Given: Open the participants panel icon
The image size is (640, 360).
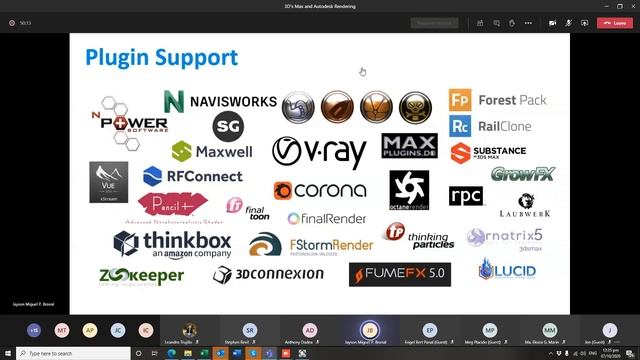Looking at the screenshot, I should (x=480, y=23).
